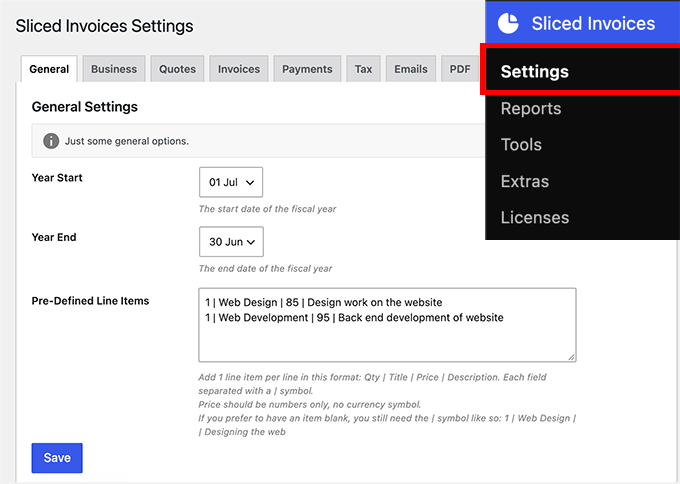
Task: Click 'The start date of the fiscal year' hint
Action: pyautogui.click(x=267, y=209)
